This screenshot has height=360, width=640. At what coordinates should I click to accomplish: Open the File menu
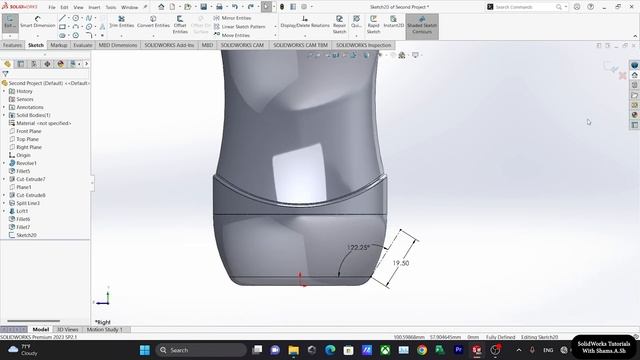click(52, 7)
